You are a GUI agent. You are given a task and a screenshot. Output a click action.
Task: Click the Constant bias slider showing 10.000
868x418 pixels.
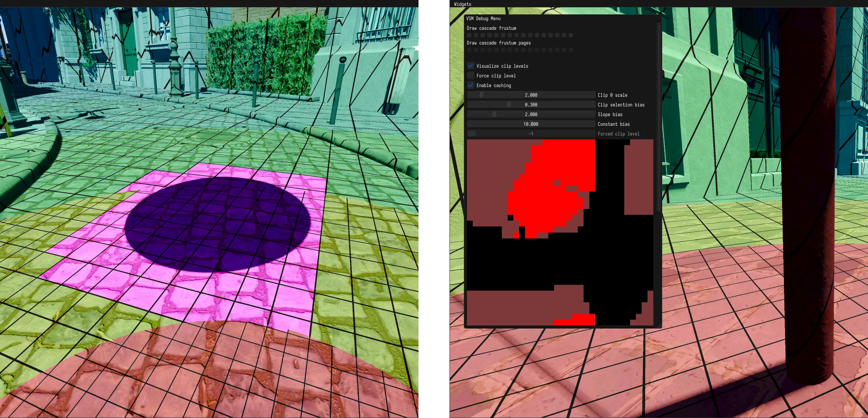[531, 124]
